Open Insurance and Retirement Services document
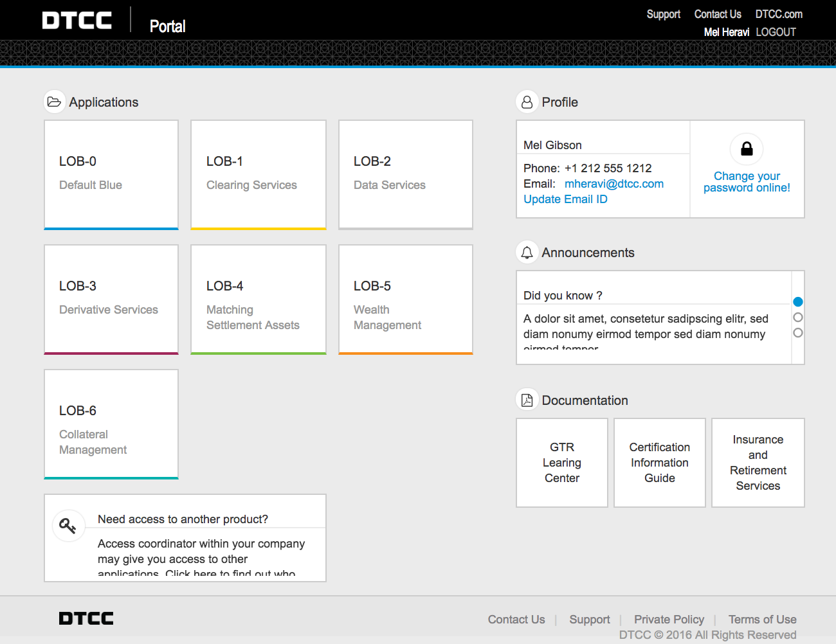 758,463
